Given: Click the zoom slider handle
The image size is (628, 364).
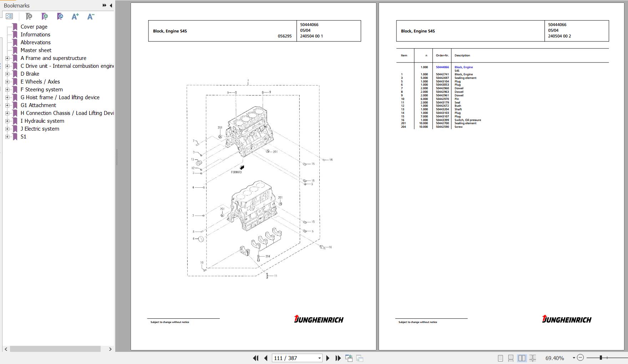Looking at the screenshot, I should 601,358.
